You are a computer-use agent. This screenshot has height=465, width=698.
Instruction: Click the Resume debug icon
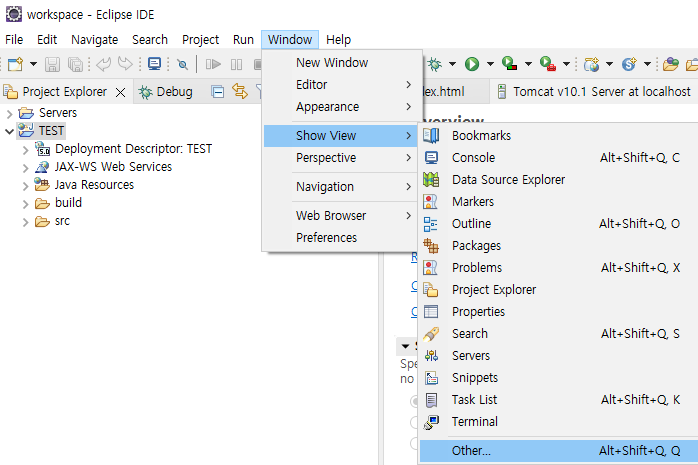213,65
